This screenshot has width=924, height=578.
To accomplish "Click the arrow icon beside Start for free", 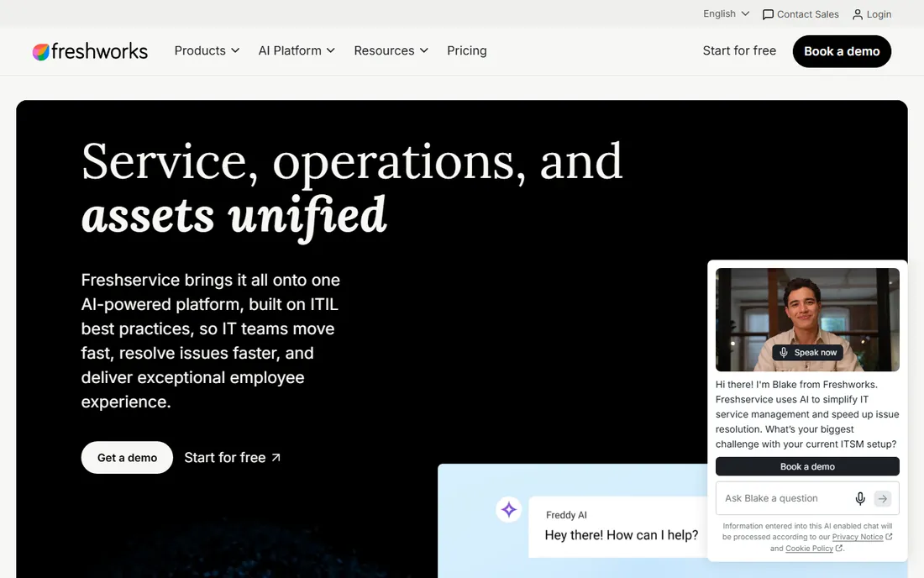I will (276, 458).
